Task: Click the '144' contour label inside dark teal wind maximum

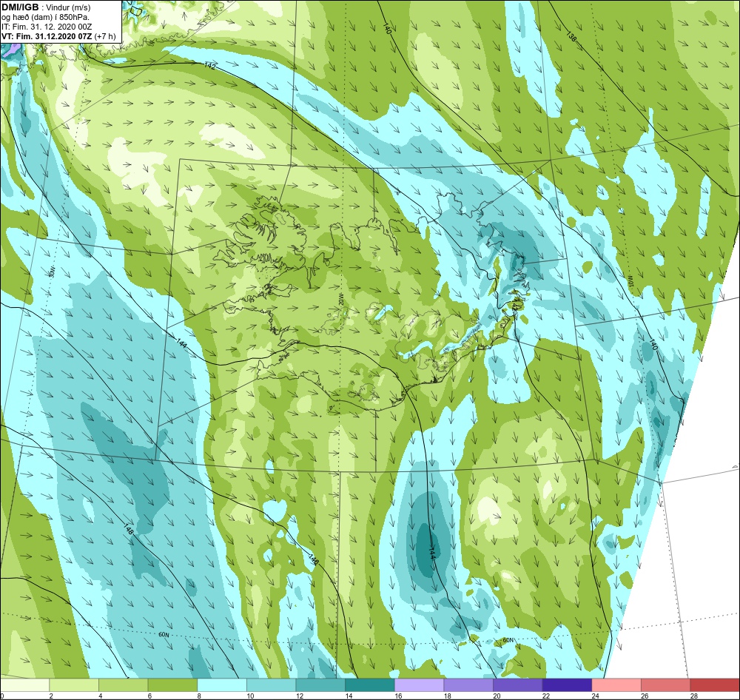Action: [432, 552]
